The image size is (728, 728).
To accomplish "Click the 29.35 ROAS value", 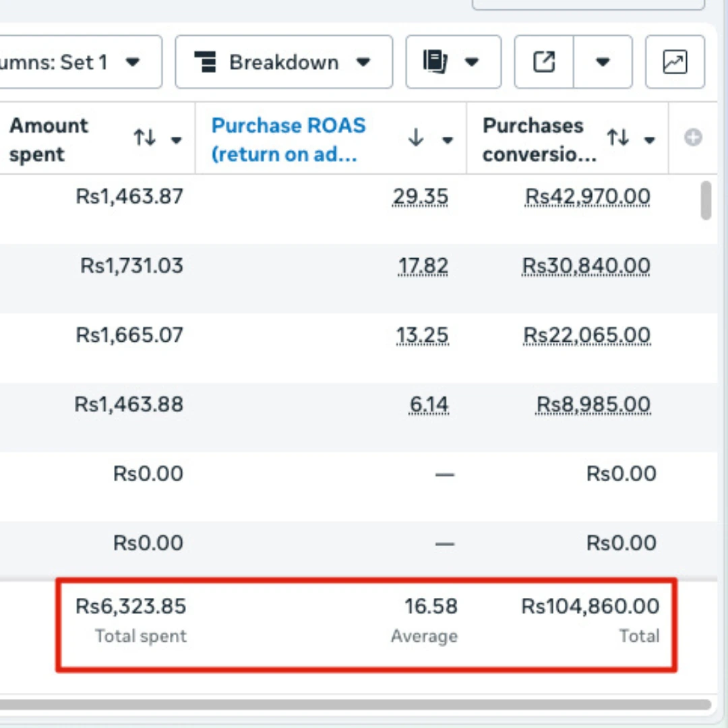I will point(422,196).
